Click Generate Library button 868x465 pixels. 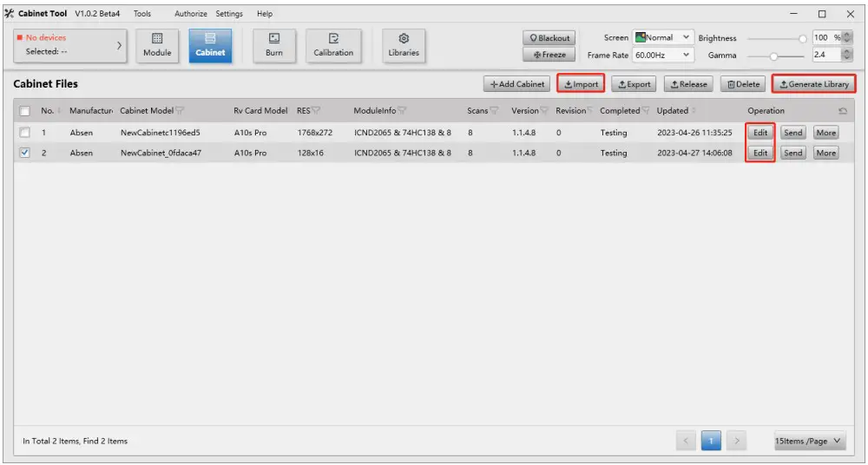[x=814, y=84]
